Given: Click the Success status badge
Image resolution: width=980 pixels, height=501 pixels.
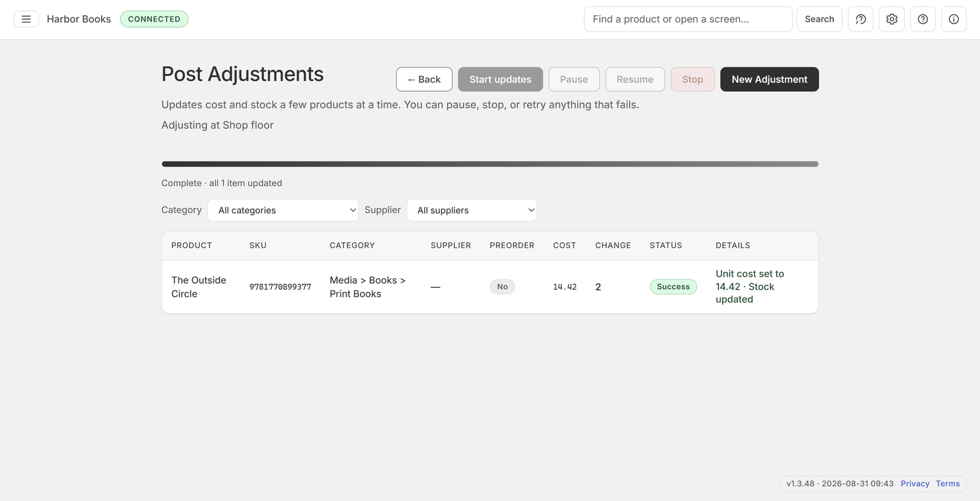Looking at the screenshot, I should pos(673,287).
